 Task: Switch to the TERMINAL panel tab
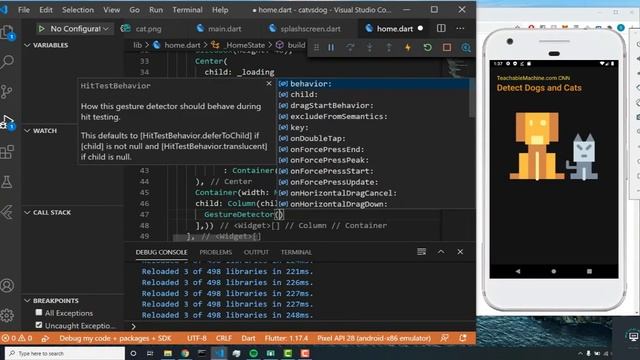[296, 252]
